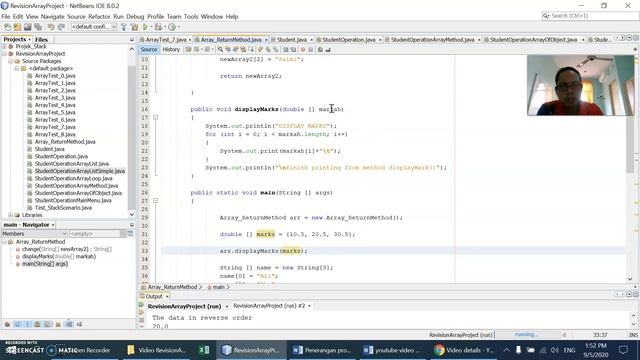Collapse the default package node
This screenshot has height=360, width=640.
[17, 69]
